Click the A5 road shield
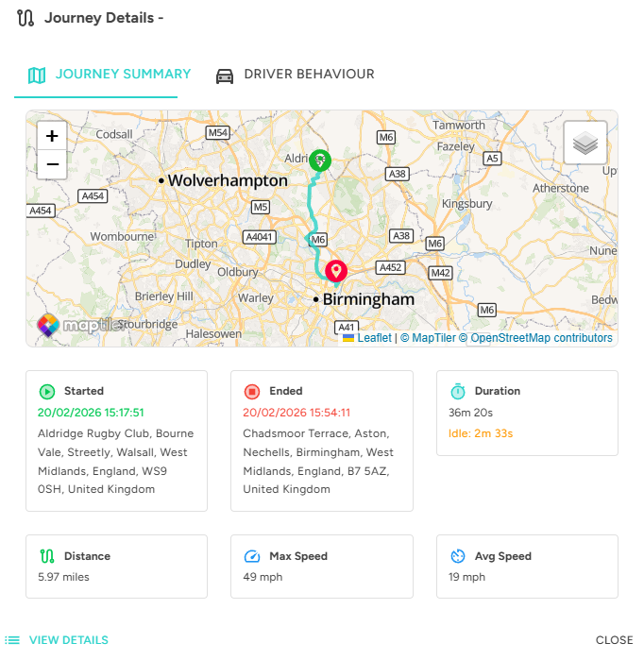Screen dimensions: 644x660 click(x=492, y=159)
